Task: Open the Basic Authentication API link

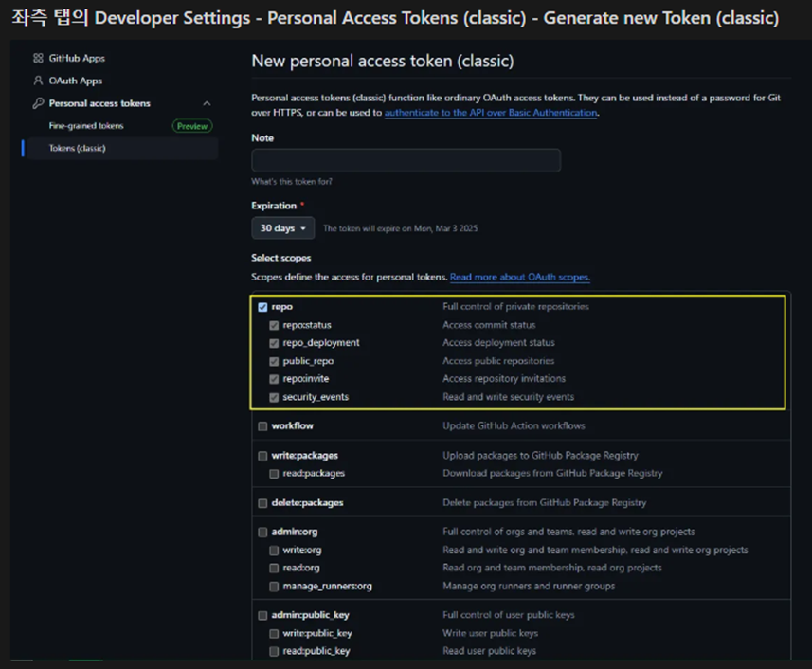Action: pos(491,113)
